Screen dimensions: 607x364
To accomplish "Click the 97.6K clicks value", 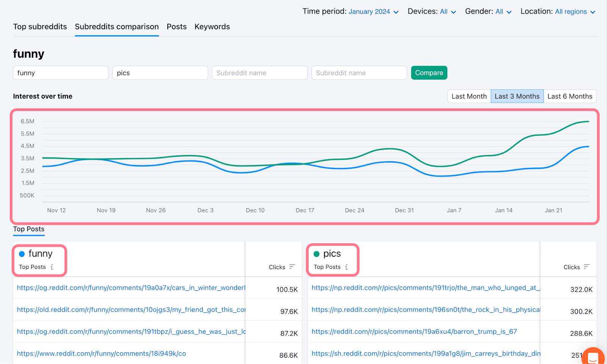I will [x=289, y=312].
